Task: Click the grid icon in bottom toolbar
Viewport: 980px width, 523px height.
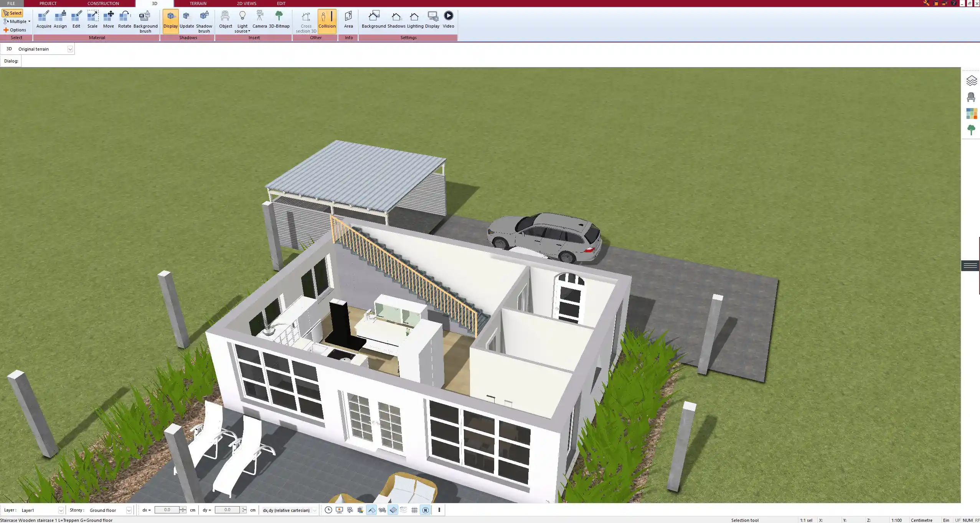Action: coord(414,510)
